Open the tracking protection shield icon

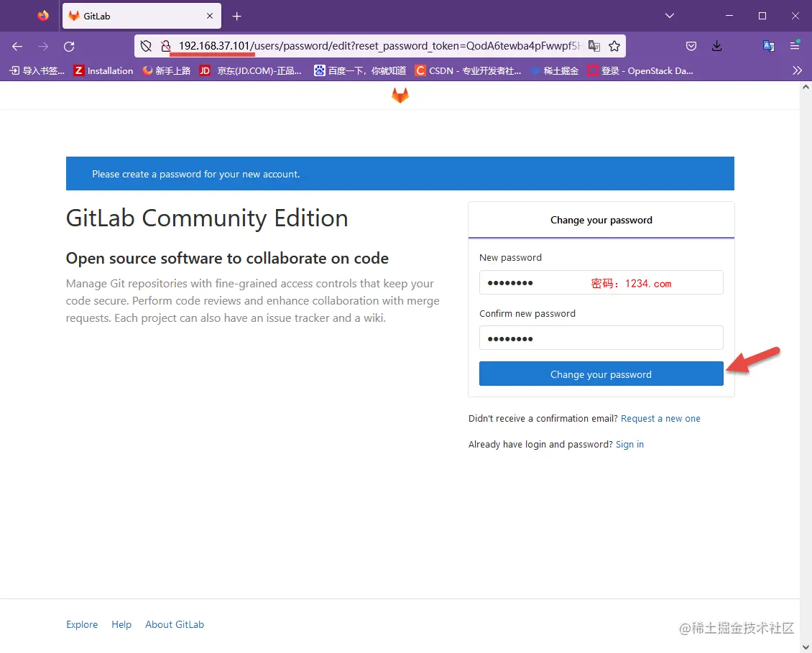point(146,46)
